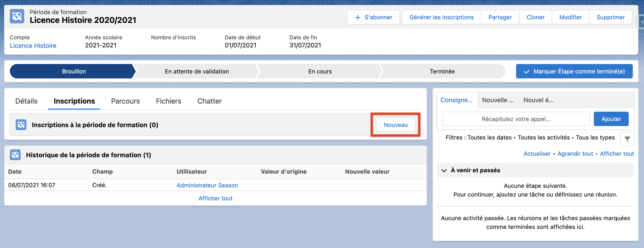This screenshot has width=644, height=248.
Task: Switch to the Détails tab
Action: coord(26,101)
